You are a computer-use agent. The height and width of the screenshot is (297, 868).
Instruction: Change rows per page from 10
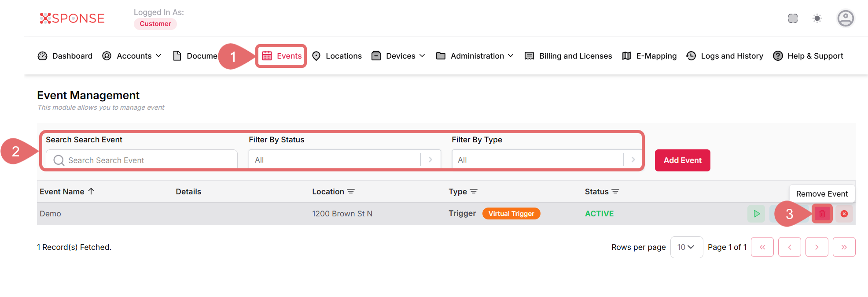click(x=686, y=247)
